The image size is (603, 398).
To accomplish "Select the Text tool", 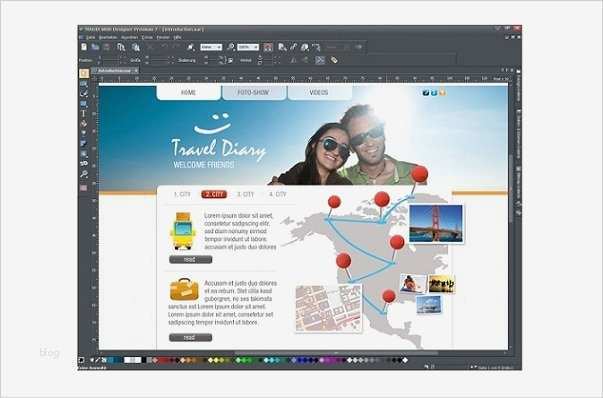I will pos(84,113).
